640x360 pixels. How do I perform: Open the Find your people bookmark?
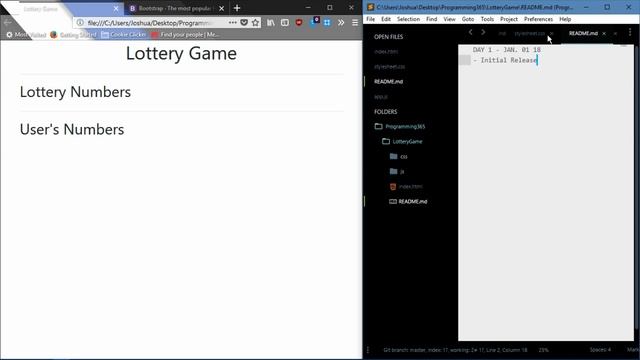[186, 35]
